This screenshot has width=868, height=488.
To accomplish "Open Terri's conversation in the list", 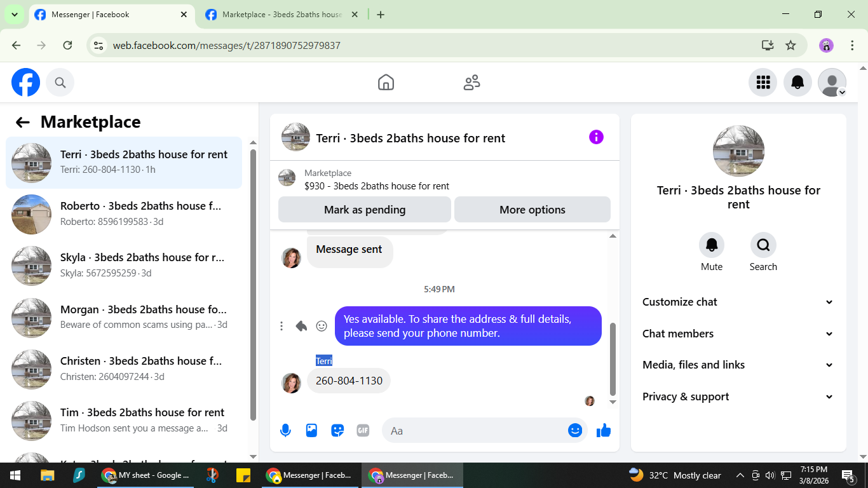I will pos(124,163).
